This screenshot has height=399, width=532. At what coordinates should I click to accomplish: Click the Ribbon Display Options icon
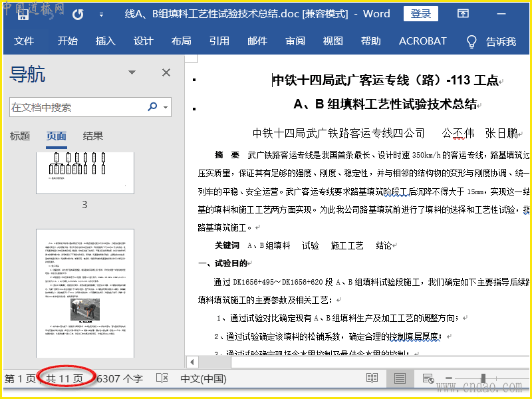tap(464, 14)
